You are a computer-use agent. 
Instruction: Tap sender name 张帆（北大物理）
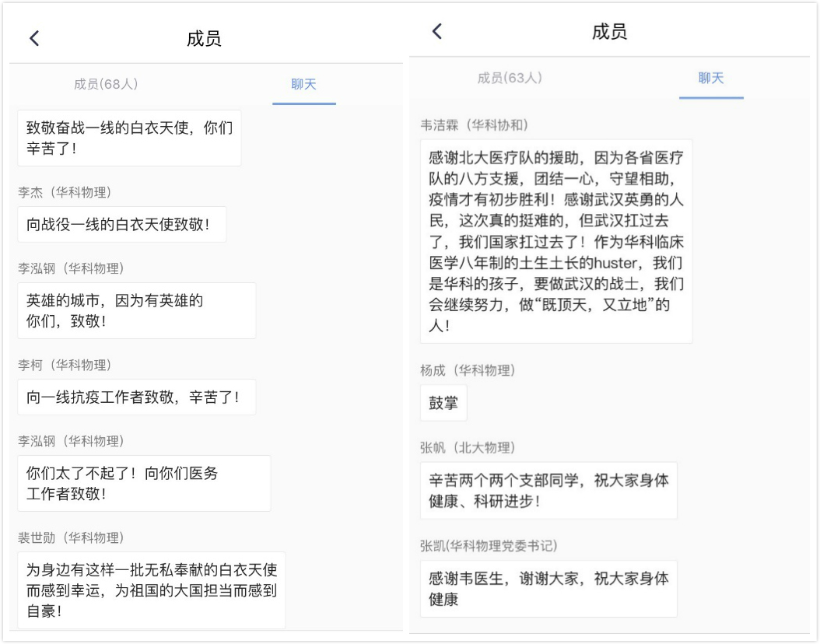tap(467, 447)
